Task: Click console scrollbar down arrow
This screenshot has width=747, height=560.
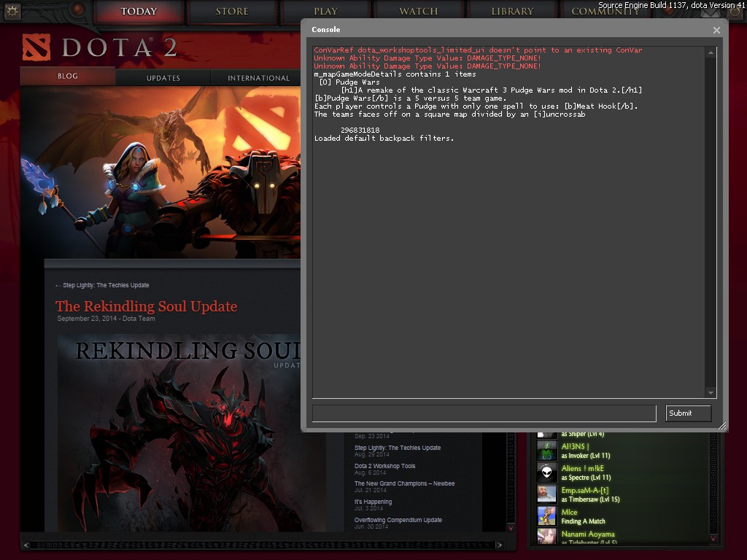Action: [x=710, y=393]
